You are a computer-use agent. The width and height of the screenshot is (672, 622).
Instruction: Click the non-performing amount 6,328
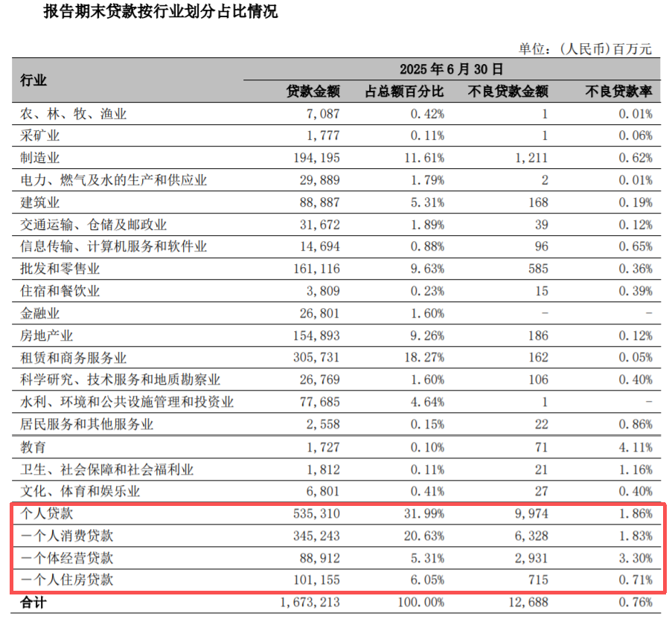[x=531, y=536]
